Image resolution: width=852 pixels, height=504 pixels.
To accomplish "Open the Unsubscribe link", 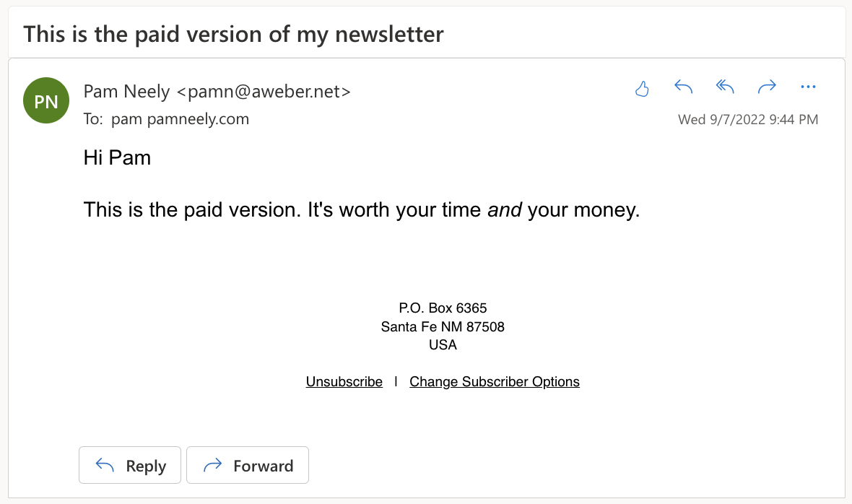I will [x=344, y=381].
